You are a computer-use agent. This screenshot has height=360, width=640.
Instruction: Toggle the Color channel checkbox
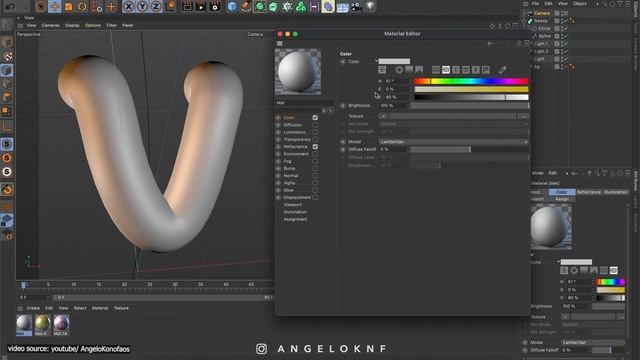tap(315, 118)
